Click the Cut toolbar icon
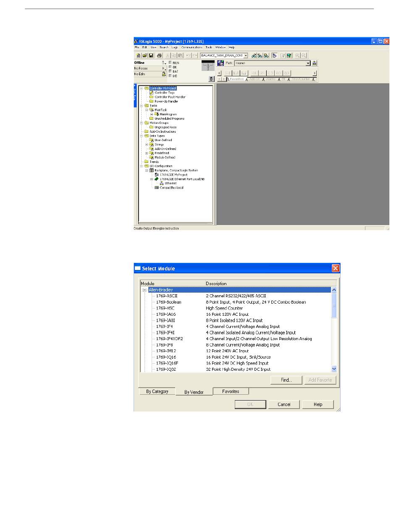Viewport: 399px width, 532px height. tap(168, 55)
